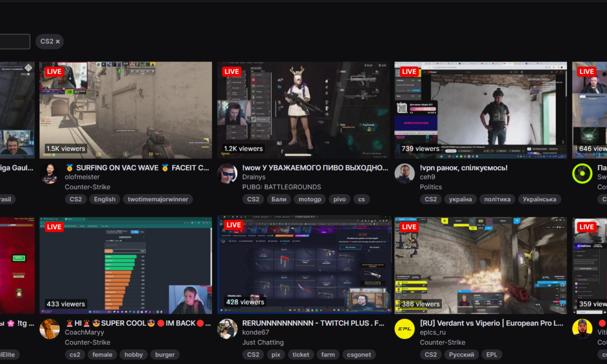The width and height of the screenshot is (607, 364).
Task: Select the Українська tag
Action: (x=539, y=199)
